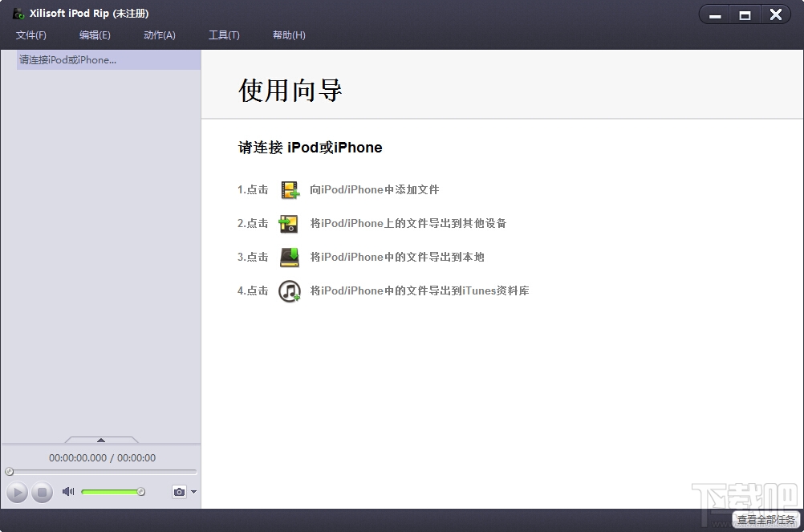
Task: Open the 帮助(H) menu
Action: [x=289, y=35]
